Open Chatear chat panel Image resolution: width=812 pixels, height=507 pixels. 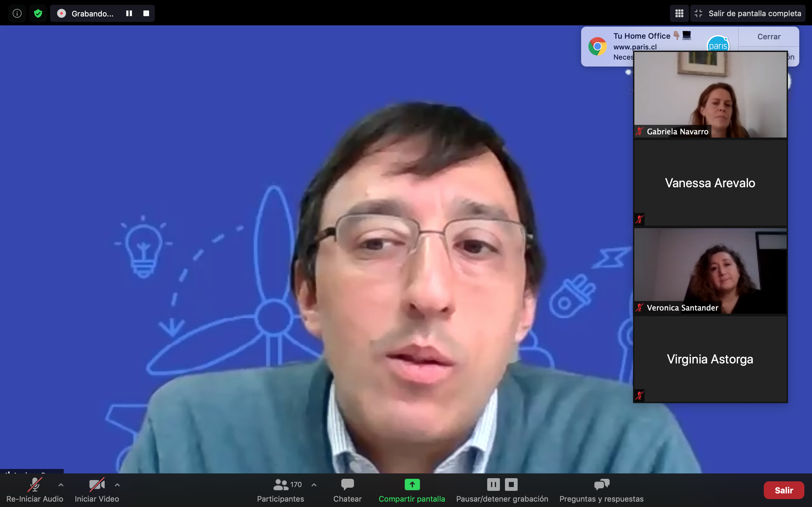click(x=347, y=485)
